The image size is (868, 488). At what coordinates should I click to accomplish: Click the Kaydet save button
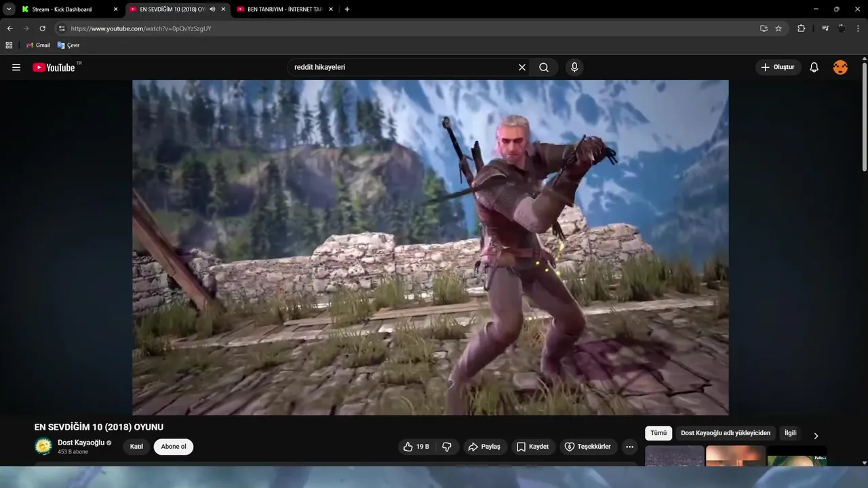[x=533, y=447]
